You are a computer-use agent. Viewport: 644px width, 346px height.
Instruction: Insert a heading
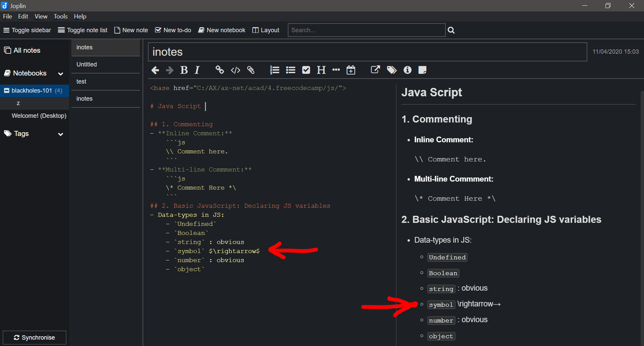coord(321,70)
